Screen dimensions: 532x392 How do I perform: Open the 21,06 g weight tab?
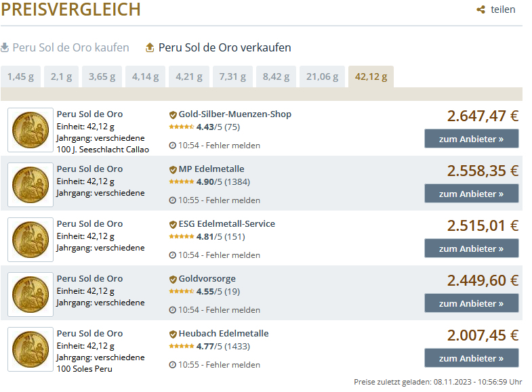322,77
